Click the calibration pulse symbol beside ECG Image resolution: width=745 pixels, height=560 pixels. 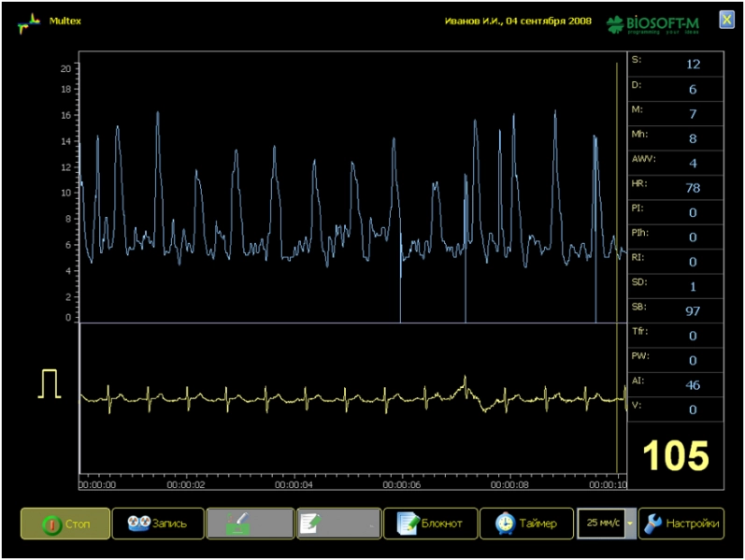click(49, 384)
